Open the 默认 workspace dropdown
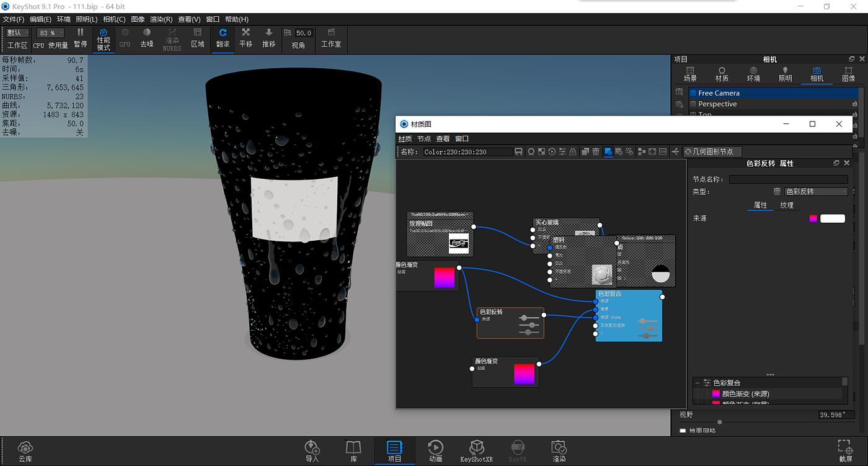 (18, 33)
